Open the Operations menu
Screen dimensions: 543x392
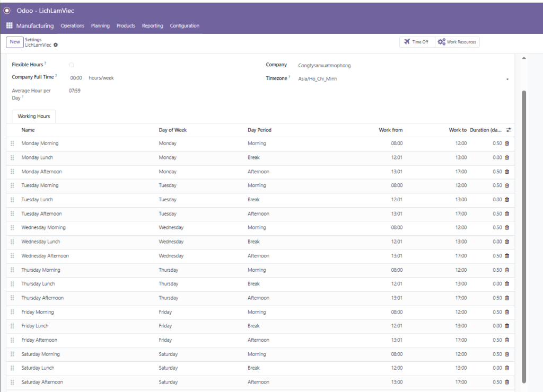(x=73, y=25)
